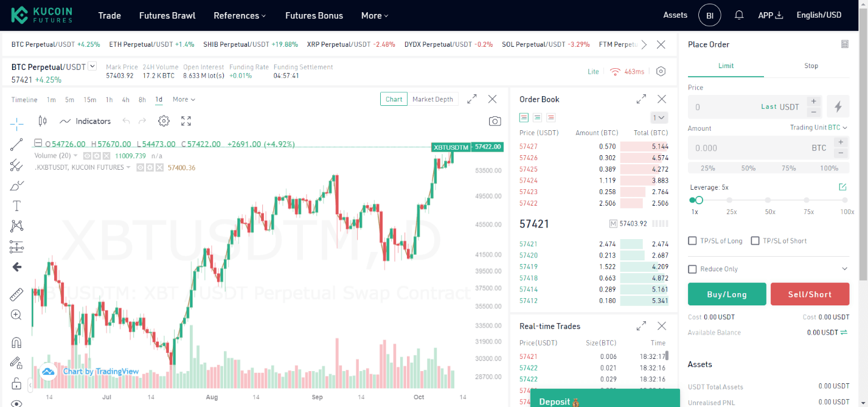Viewport: 868px width, 407px height.
Task: Show next tickers with right arrow
Action: click(644, 44)
